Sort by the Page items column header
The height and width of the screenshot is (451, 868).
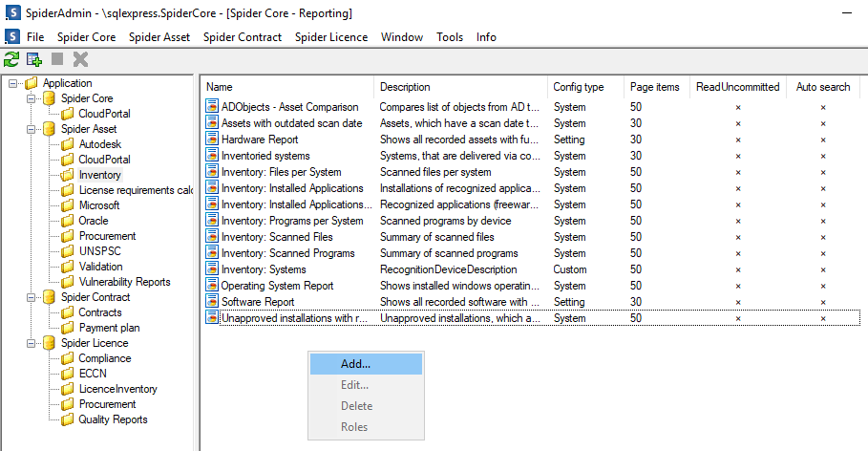click(x=657, y=87)
